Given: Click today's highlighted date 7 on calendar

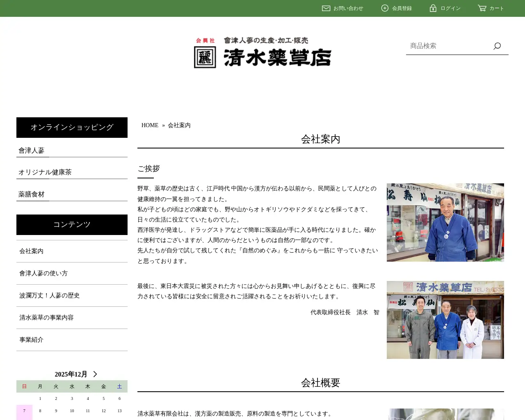Looking at the screenshot, I should tap(24, 411).
